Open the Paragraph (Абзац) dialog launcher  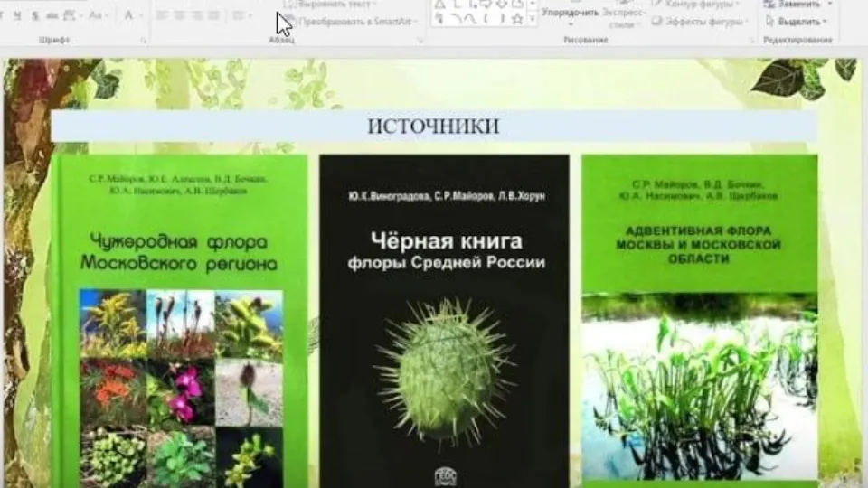[420, 41]
